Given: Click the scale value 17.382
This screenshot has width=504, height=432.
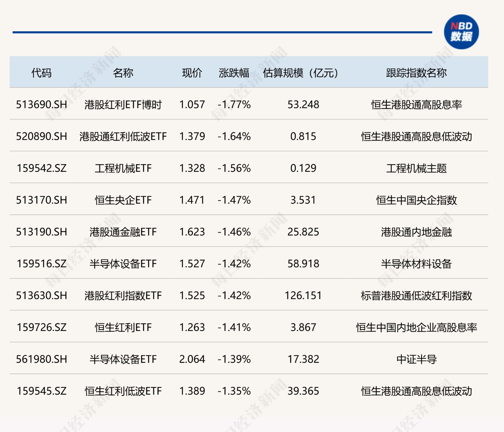Looking at the screenshot, I should (x=303, y=360).
